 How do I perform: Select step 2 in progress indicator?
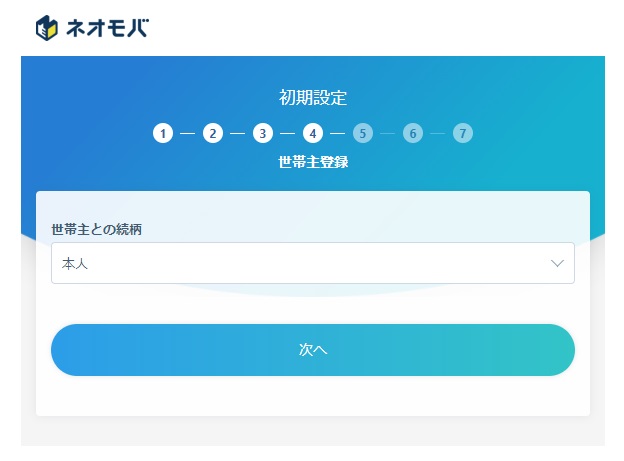(x=213, y=133)
